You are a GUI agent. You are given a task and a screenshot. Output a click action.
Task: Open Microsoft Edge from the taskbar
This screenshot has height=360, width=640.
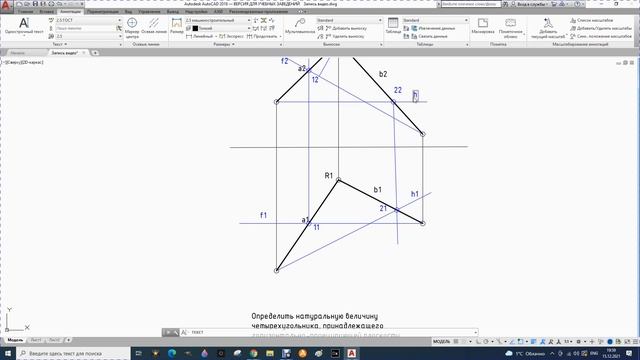pos(172,353)
